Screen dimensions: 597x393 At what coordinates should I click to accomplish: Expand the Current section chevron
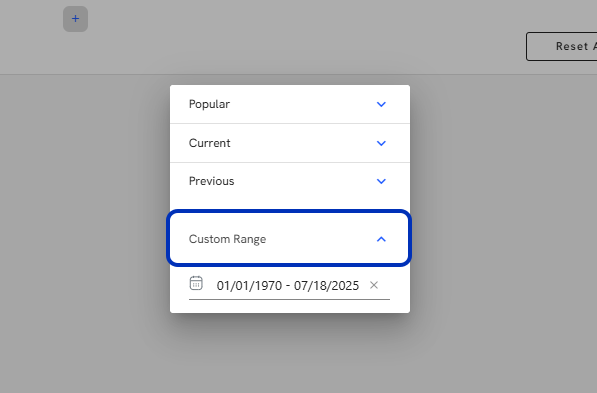click(x=381, y=143)
